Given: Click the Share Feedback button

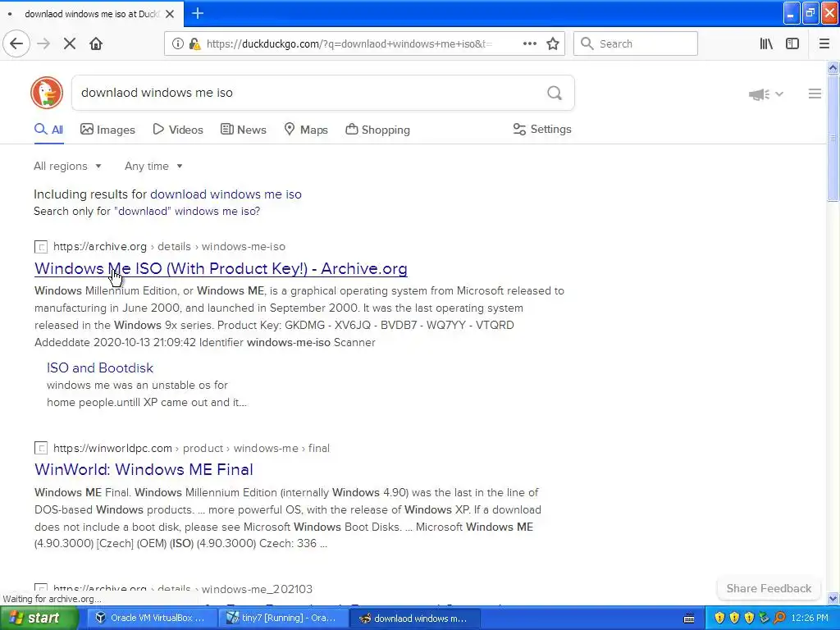Looking at the screenshot, I should [x=769, y=588].
